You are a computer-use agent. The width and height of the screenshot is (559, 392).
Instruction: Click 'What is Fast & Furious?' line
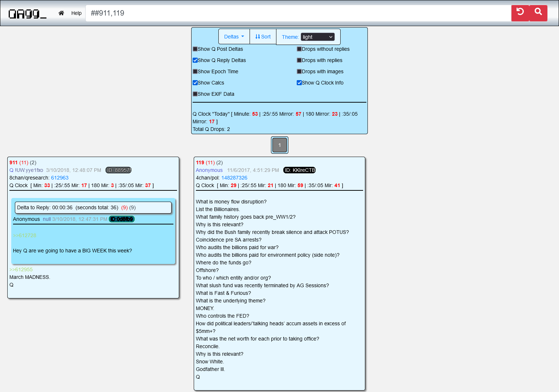(223, 293)
